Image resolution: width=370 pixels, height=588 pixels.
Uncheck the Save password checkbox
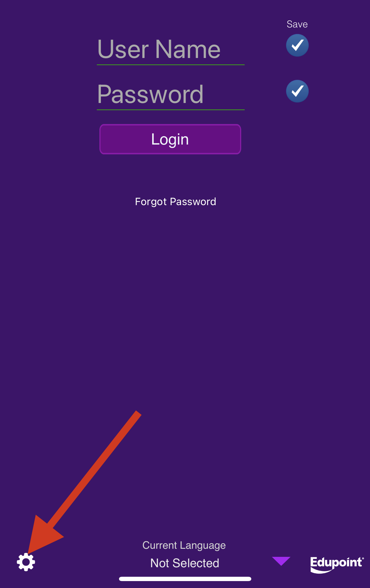[x=297, y=91]
